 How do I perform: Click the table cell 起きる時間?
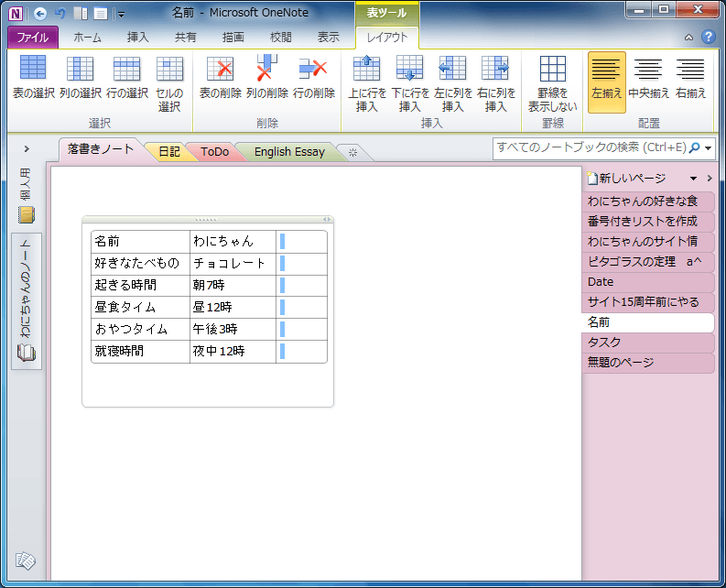tap(140, 286)
